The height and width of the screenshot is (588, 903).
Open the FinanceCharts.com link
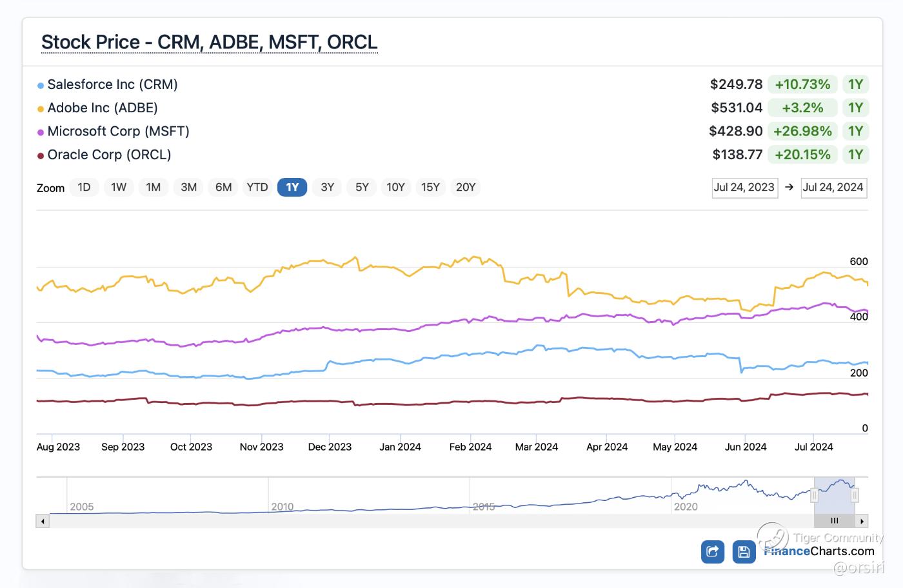(x=819, y=551)
